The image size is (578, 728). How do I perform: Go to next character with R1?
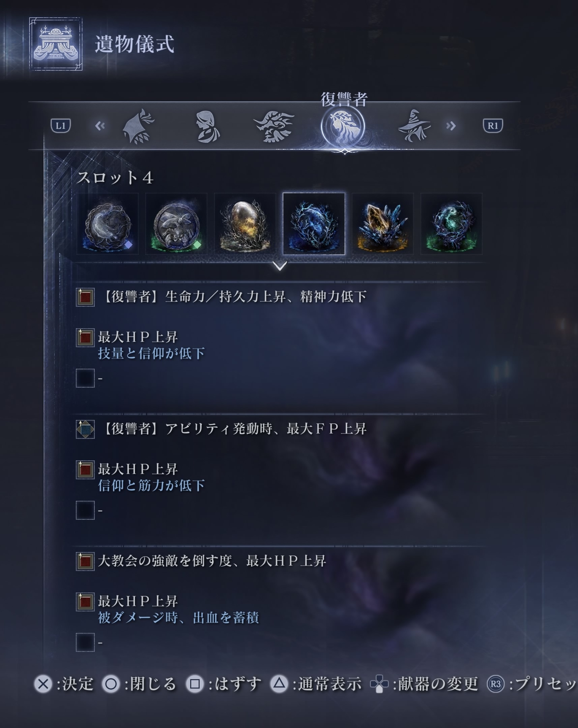pos(493,126)
